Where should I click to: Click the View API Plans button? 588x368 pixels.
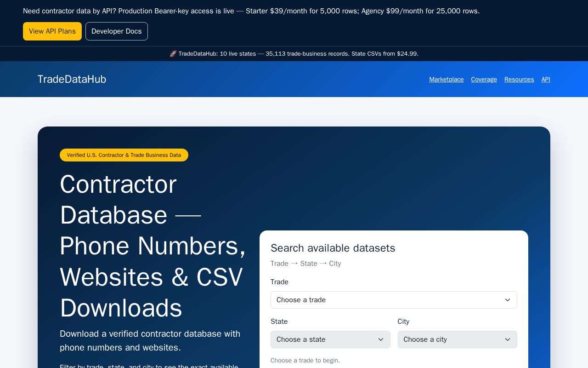(x=52, y=31)
